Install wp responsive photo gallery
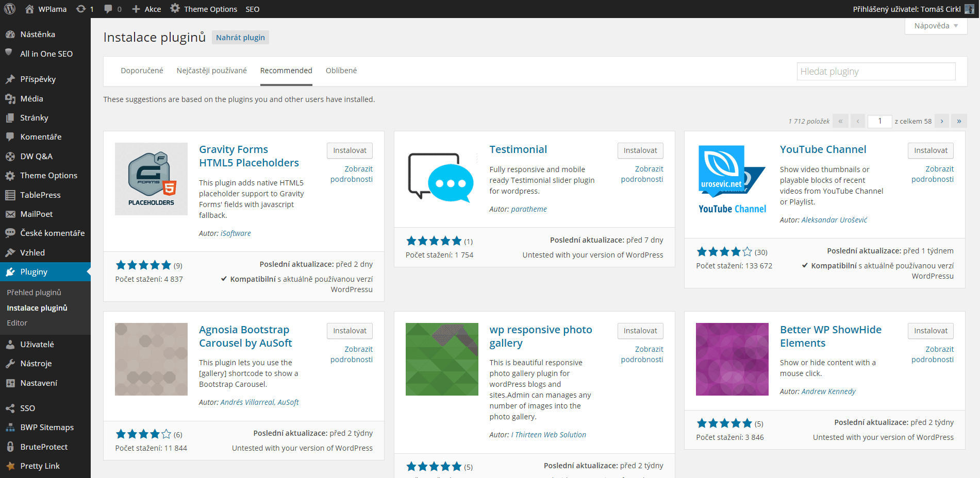Viewport: 980px width, 478px height. pyautogui.click(x=640, y=331)
